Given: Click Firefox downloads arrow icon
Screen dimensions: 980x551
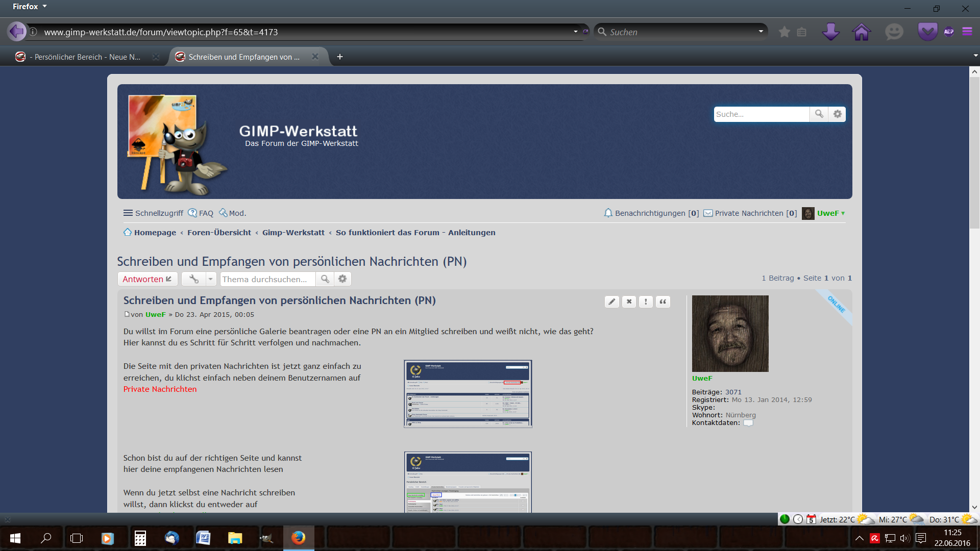Looking at the screenshot, I should (830, 32).
